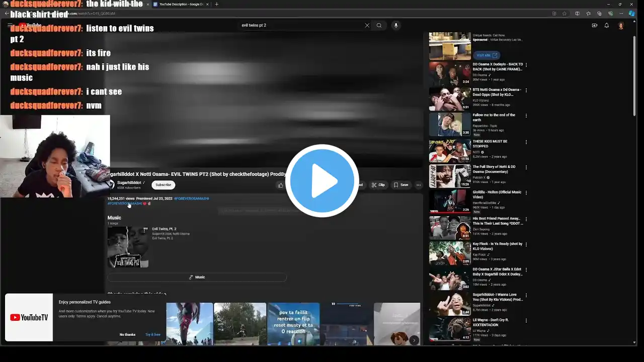This screenshot has height=362, width=644.
Task: Open a new browser tab
Action: tap(217, 5)
